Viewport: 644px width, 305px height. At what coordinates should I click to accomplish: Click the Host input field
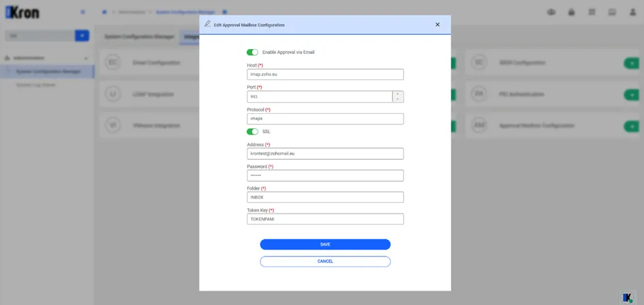click(325, 74)
